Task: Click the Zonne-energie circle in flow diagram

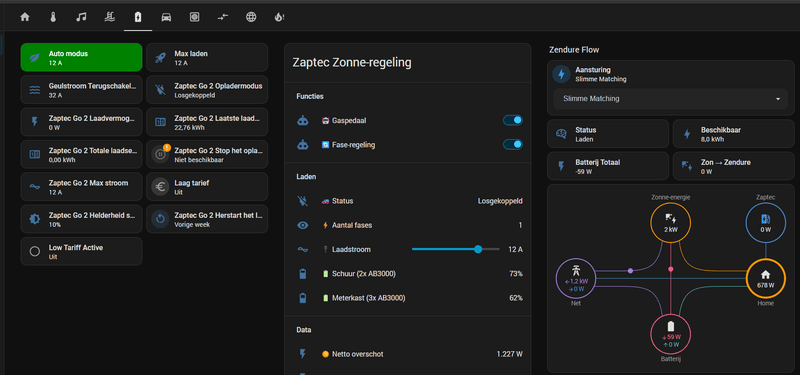Action: click(x=671, y=223)
